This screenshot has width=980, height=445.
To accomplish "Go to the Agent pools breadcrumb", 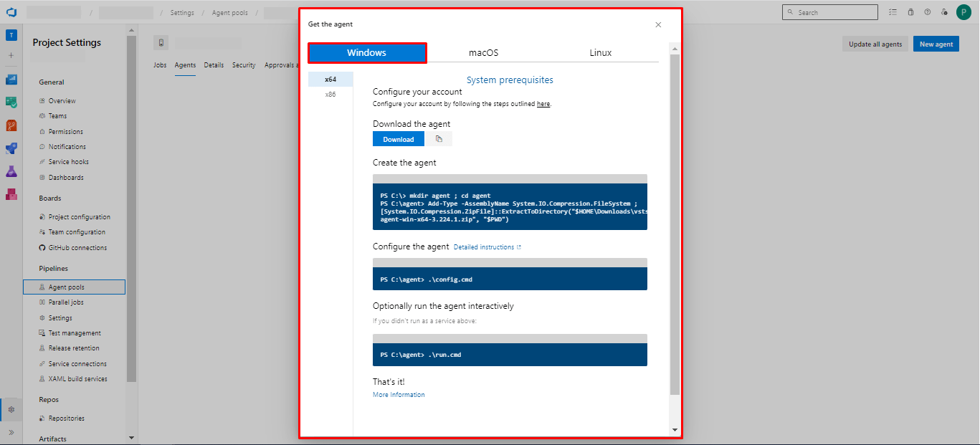I will [230, 13].
